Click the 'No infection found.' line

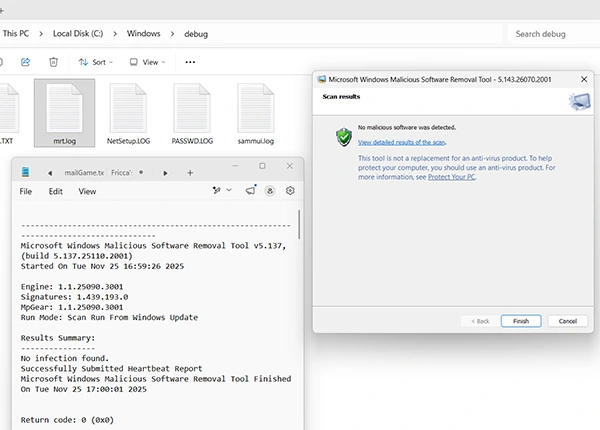pos(65,358)
